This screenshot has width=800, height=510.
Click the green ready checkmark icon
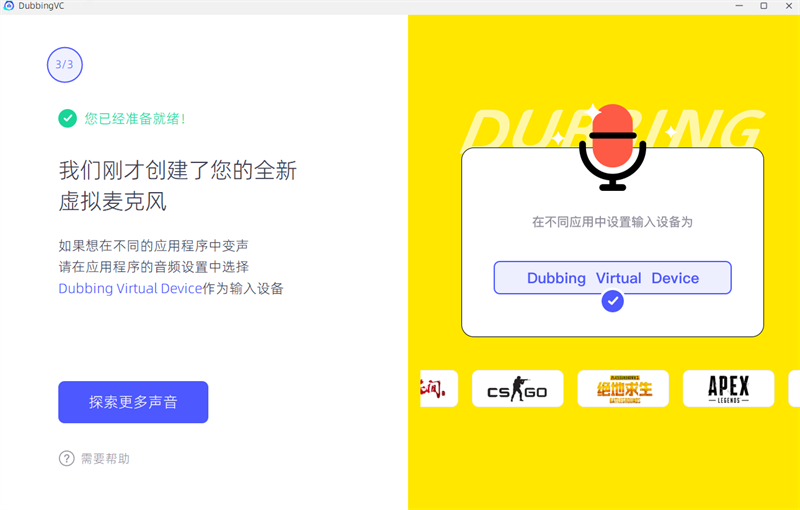click(x=67, y=118)
